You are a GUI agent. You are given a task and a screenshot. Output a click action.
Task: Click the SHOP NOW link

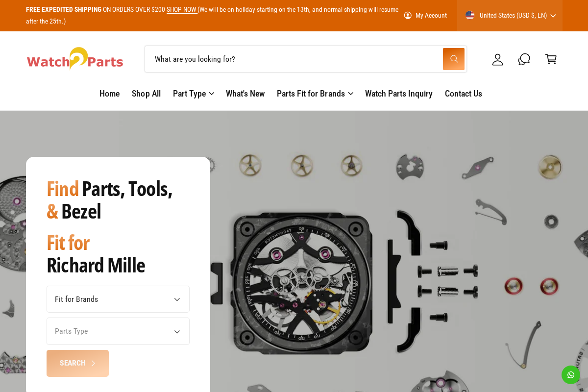[181, 9]
